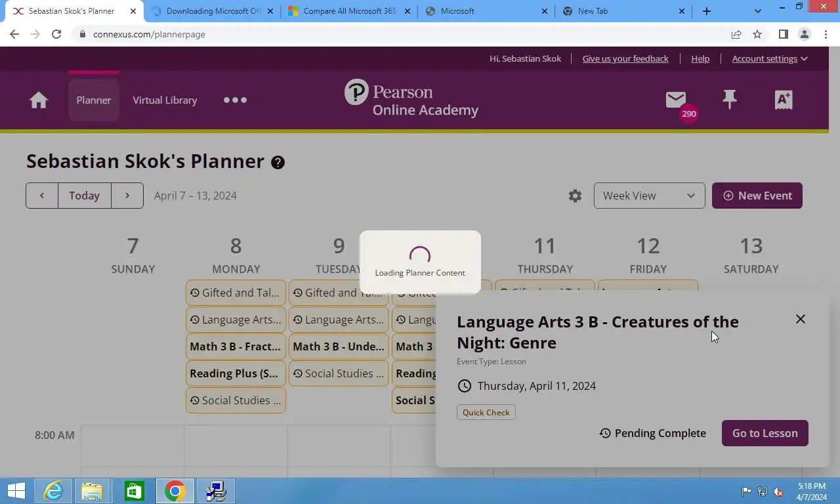
Task: Click the system clock 5:18 PM
Action: pos(812,486)
